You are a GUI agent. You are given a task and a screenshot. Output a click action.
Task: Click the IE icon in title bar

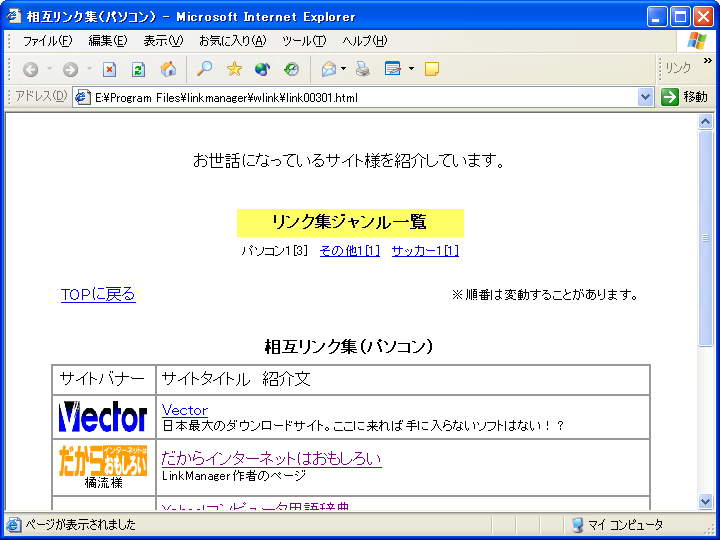14,16
